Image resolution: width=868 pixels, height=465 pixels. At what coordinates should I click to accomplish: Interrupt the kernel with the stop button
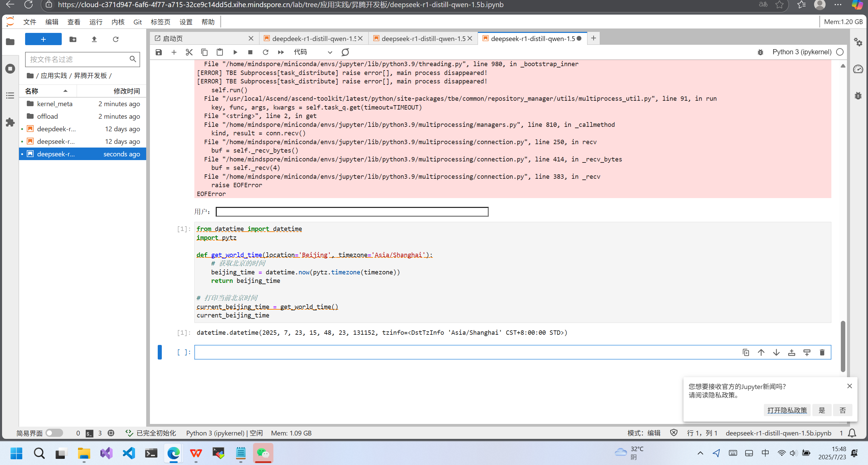point(250,52)
